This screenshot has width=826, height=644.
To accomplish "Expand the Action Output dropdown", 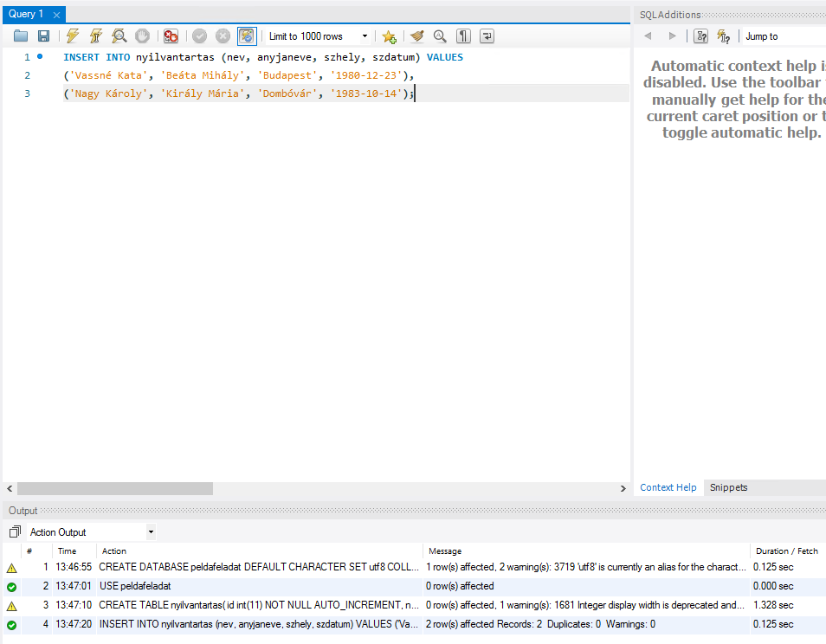I will 151,532.
